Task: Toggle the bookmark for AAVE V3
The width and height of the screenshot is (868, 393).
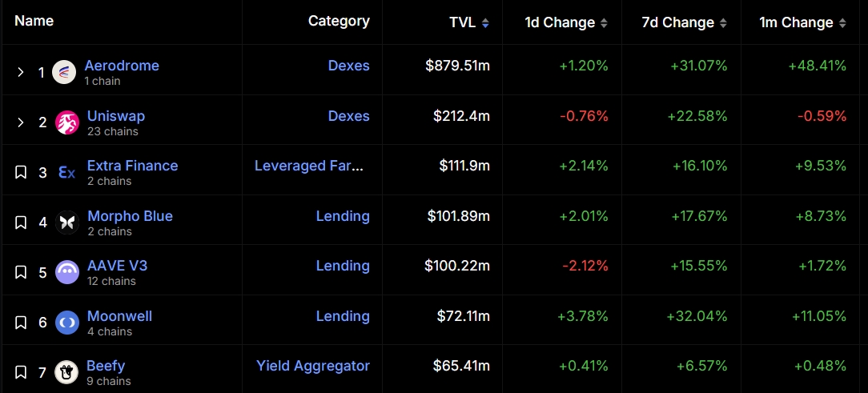Action: tap(21, 272)
